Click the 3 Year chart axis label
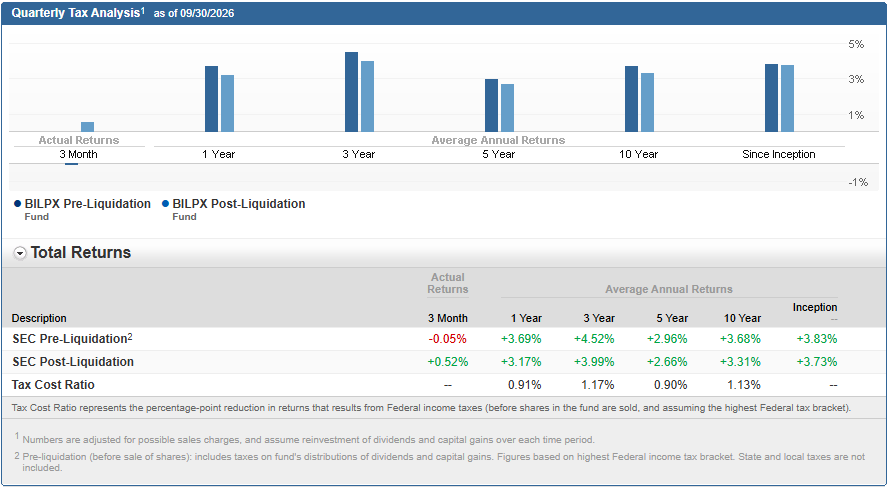The height and width of the screenshot is (487, 888). tap(358, 154)
